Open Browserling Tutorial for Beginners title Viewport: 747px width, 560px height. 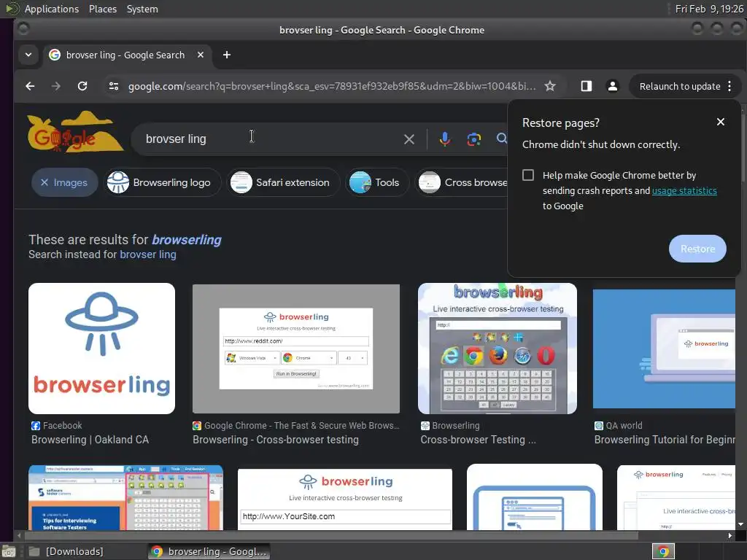[x=665, y=440]
